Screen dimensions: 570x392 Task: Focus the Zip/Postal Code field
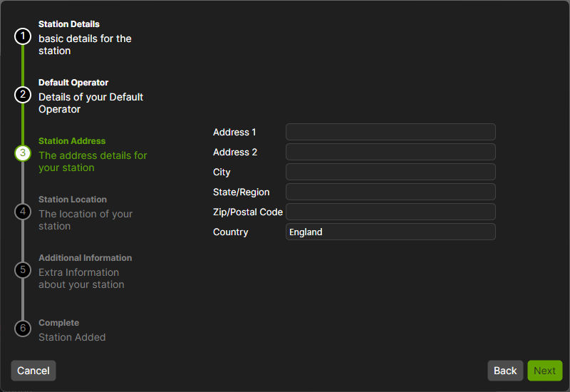click(x=390, y=212)
